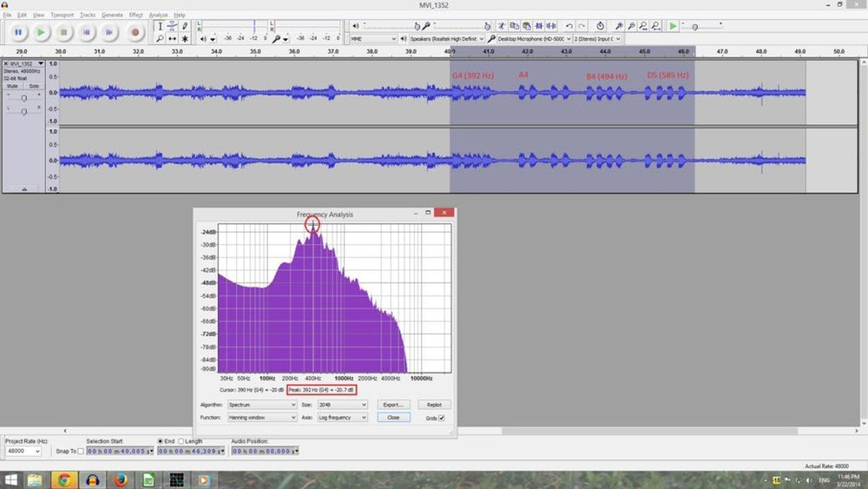Click the Zoom Out toolbar icon
Image resolution: width=868 pixels, height=489 pixels.
(x=631, y=26)
